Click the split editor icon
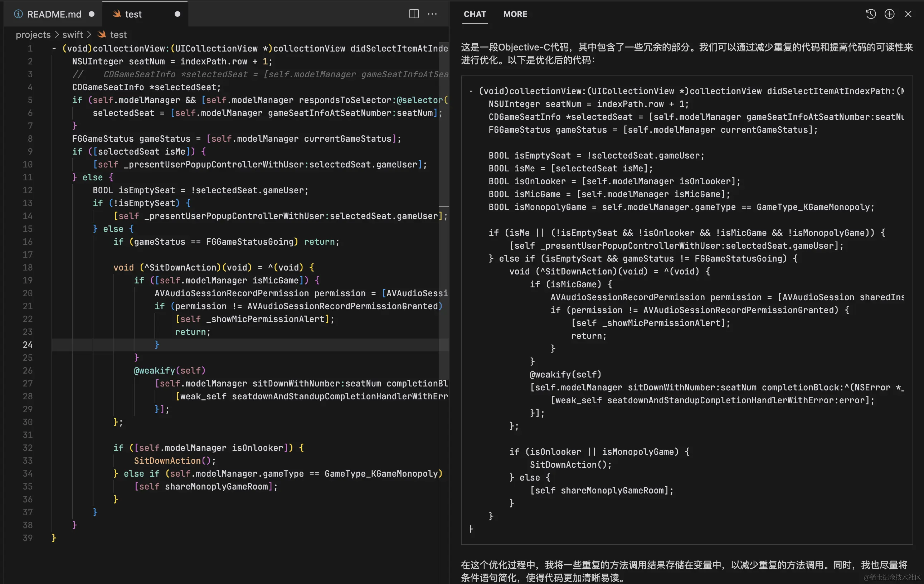 (x=414, y=14)
